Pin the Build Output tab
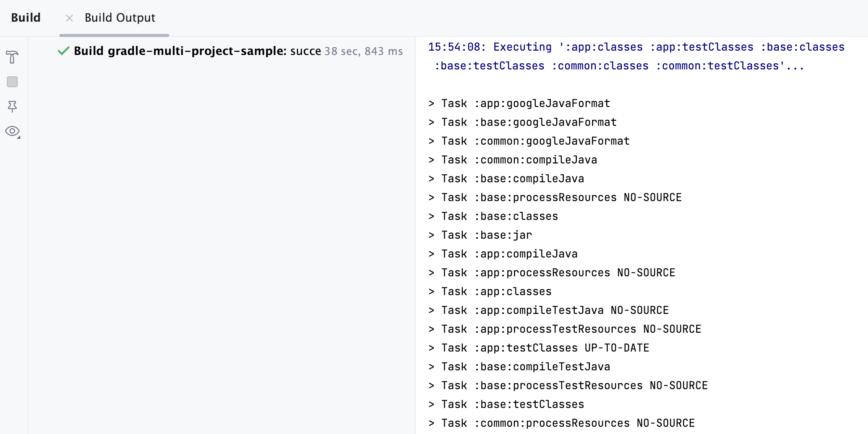This screenshot has width=868, height=434. pyautogui.click(x=12, y=106)
